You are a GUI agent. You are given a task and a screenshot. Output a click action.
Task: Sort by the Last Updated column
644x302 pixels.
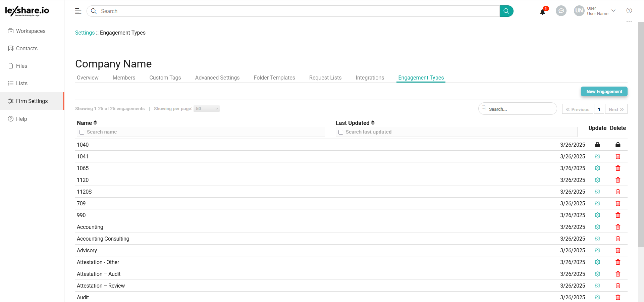coord(373,123)
